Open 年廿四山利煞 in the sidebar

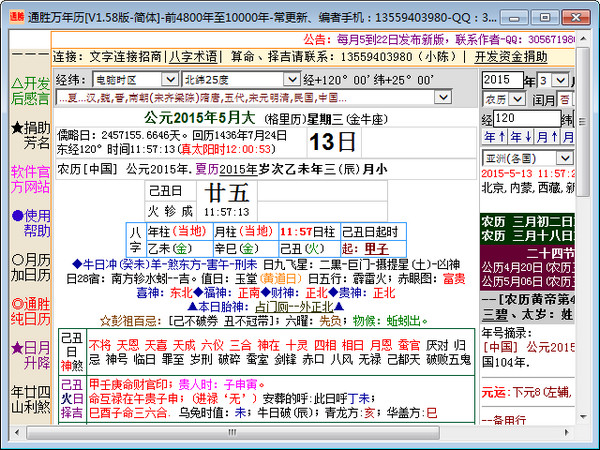pos(29,399)
